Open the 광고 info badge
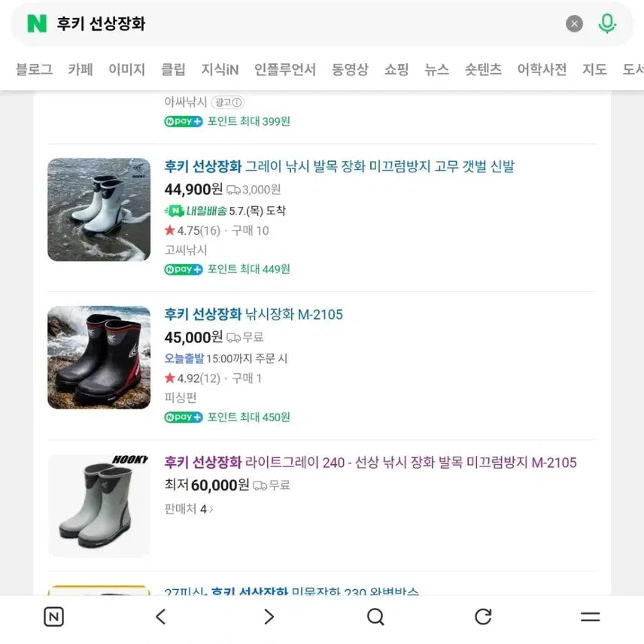The height and width of the screenshot is (644, 644). pyautogui.click(x=227, y=102)
